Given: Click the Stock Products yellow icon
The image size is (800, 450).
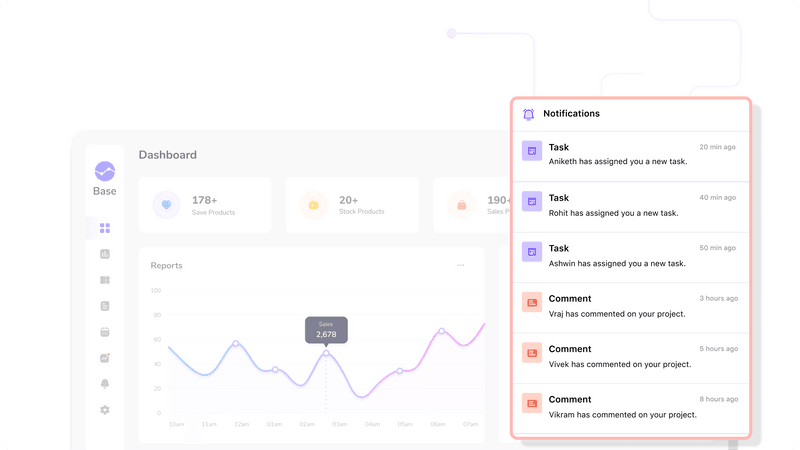Looking at the screenshot, I should (x=313, y=205).
